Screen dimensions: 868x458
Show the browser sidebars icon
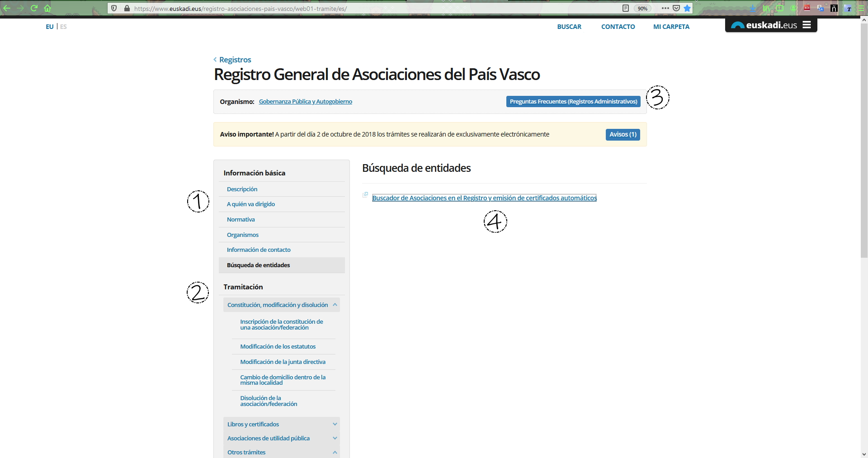point(780,8)
